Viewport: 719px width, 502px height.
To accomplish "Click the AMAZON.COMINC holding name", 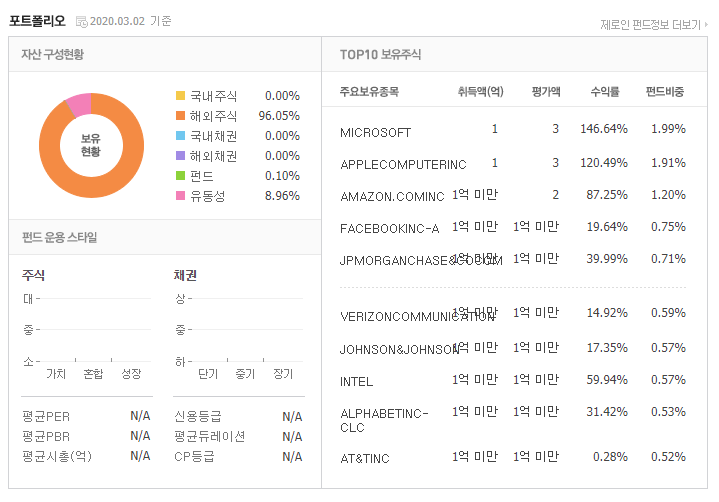I will click(392, 197).
